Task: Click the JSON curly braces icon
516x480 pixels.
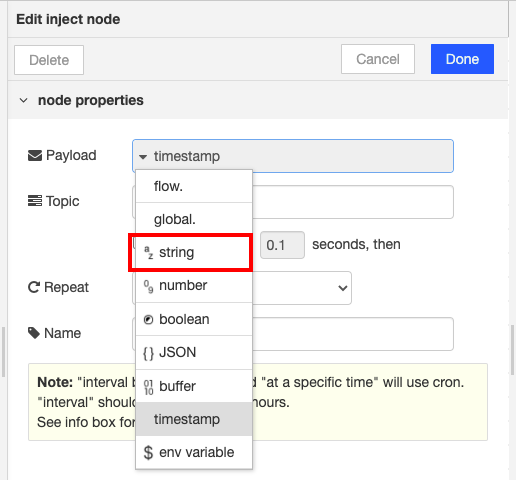Action: click(148, 353)
